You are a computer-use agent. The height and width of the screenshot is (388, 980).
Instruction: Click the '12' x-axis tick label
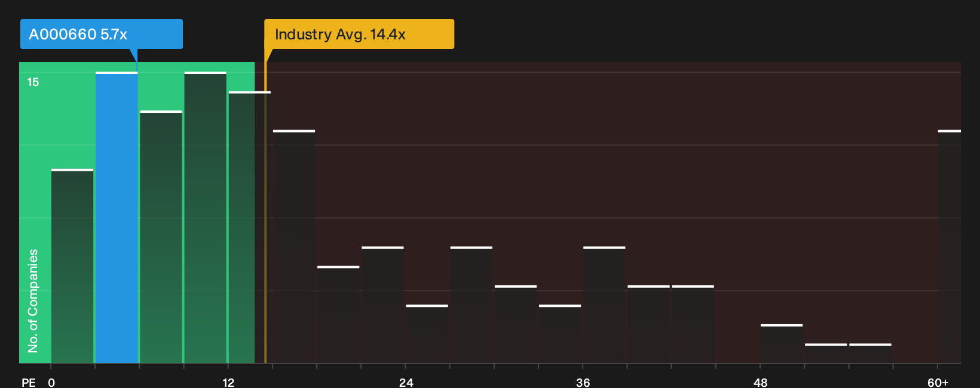pos(228,383)
